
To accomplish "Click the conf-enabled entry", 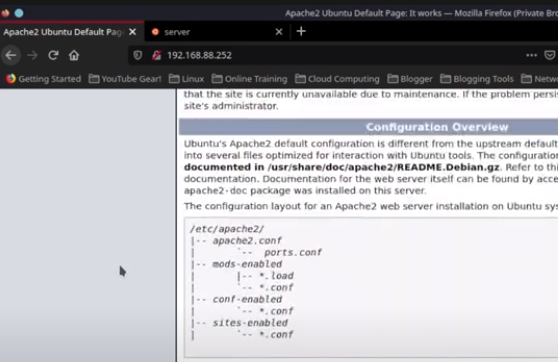I will (x=247, y=299).
